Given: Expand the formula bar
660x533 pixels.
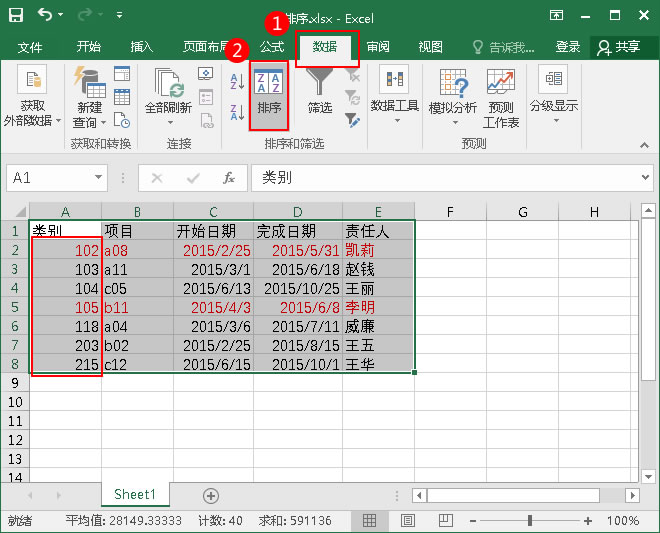Looking at the screenshot, I should coord(645,177).
